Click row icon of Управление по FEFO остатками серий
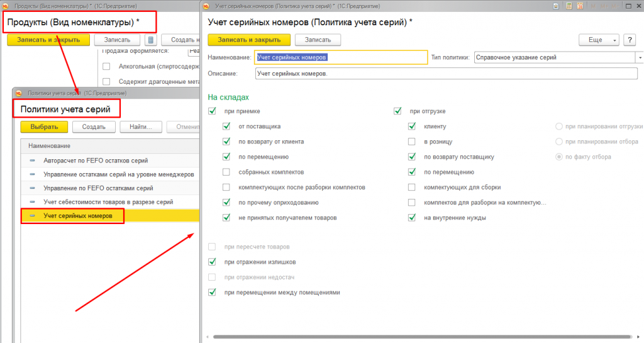The image size is (644, 343). click(x=33, y=188)
